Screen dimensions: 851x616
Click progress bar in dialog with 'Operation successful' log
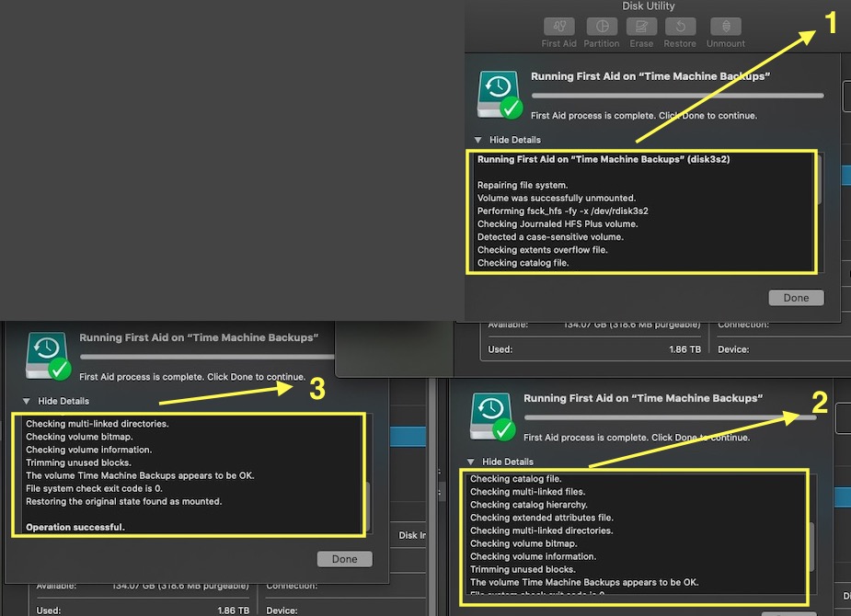click(x=207, y=357)
